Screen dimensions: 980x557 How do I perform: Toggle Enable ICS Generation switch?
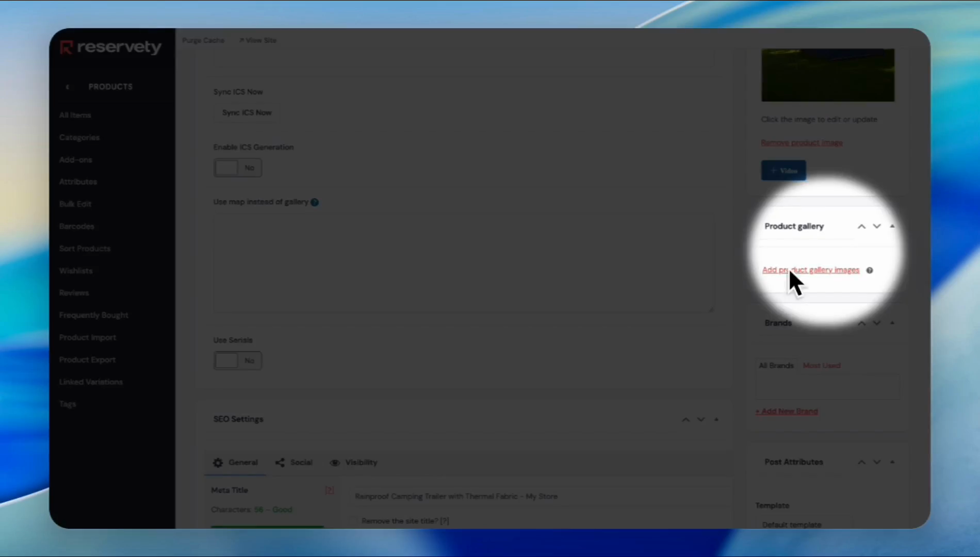click(238, 168)
